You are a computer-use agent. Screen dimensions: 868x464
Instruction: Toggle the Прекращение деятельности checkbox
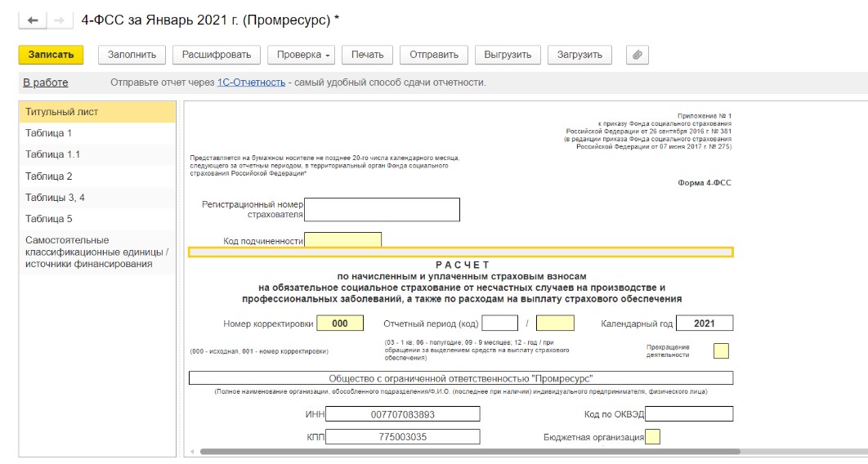[722, 351]
